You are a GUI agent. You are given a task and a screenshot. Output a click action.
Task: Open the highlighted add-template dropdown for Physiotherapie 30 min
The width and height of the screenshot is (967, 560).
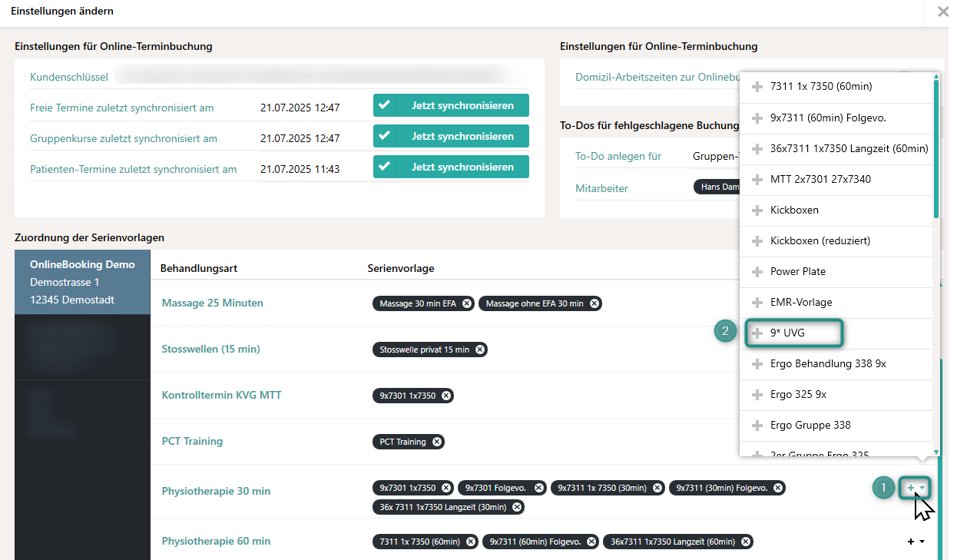coord(914,487)
